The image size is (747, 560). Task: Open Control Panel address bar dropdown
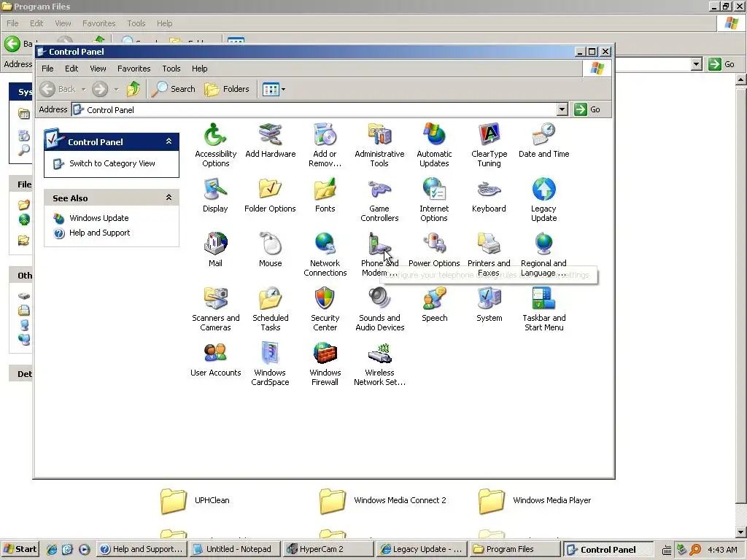point(562,109)
